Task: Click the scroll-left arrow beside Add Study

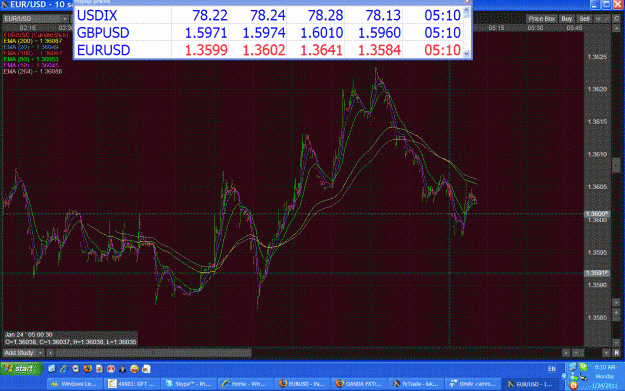Action: click(51, 353)
